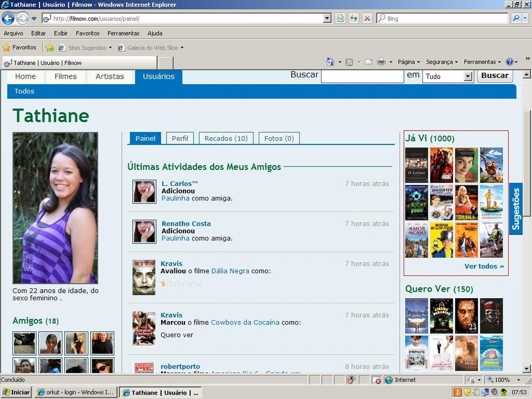Open Renatho Costa profile link

186,223
